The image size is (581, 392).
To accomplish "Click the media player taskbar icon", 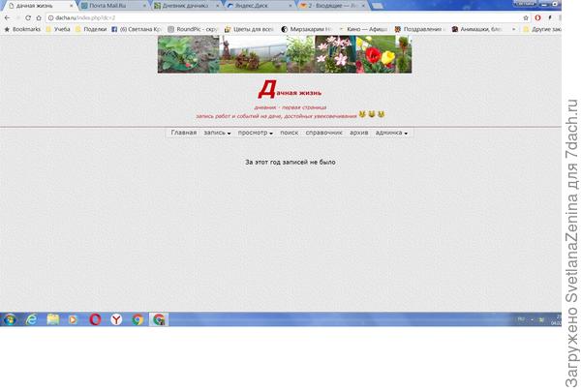I will (x=74, y=318).
